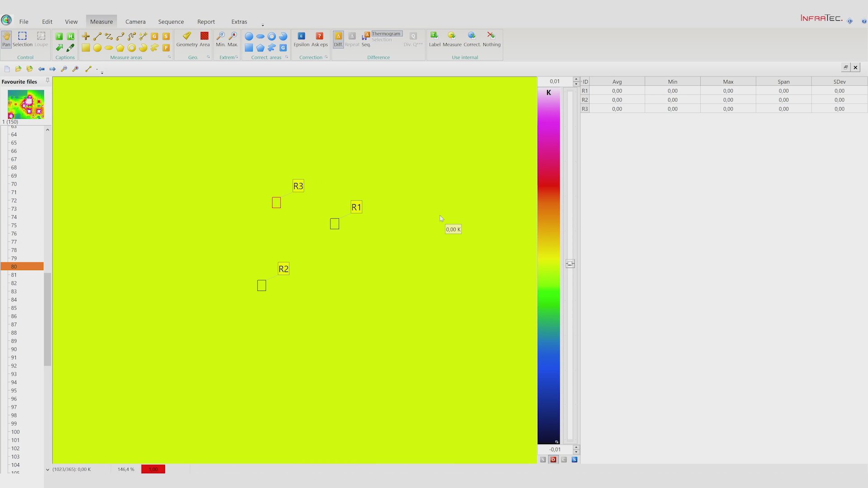Select the blue circle correction area tool
The width and height of the screenshot is (868, 488).
click(x=249, y=36)
